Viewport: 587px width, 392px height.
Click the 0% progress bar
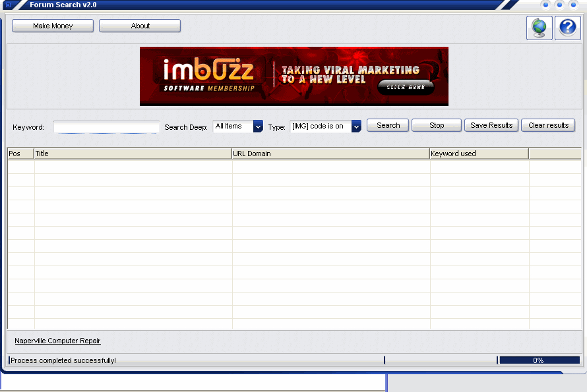[x=540, y=360]
